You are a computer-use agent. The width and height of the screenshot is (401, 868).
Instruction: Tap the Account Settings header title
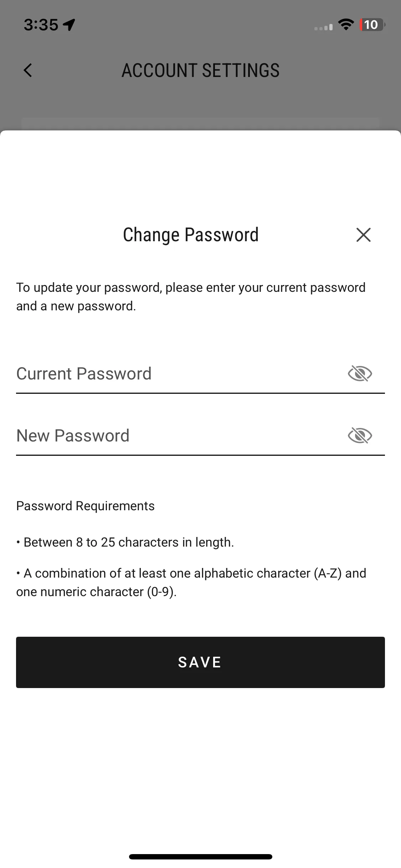coord(200,70)
